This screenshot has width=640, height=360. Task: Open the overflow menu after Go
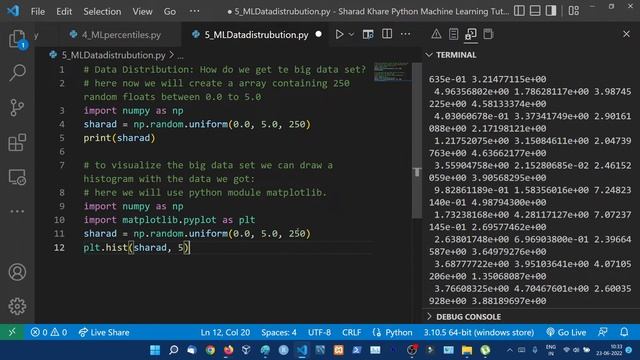(195, 11)
